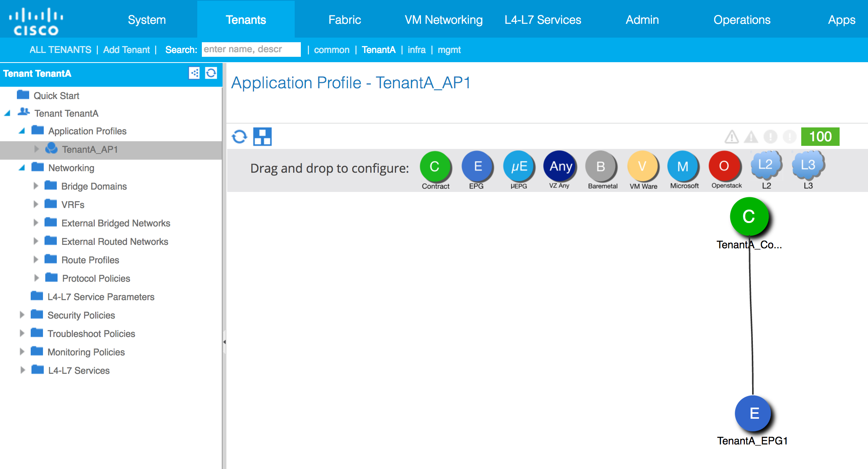Image resolution: width=868 pixels, height=469 pixels.
Task: Open the mgmt tenant link
Action: coord(449,50)
